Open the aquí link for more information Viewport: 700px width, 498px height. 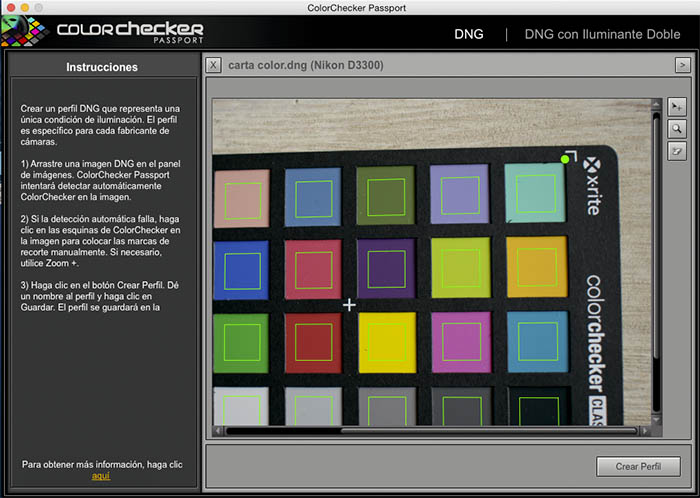101,476
